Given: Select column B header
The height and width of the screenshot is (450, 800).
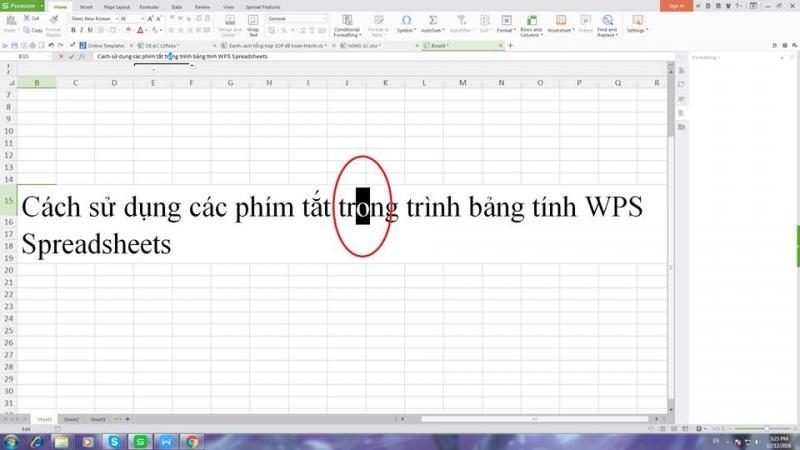Looking at the screenshot, I should point(37,83).
